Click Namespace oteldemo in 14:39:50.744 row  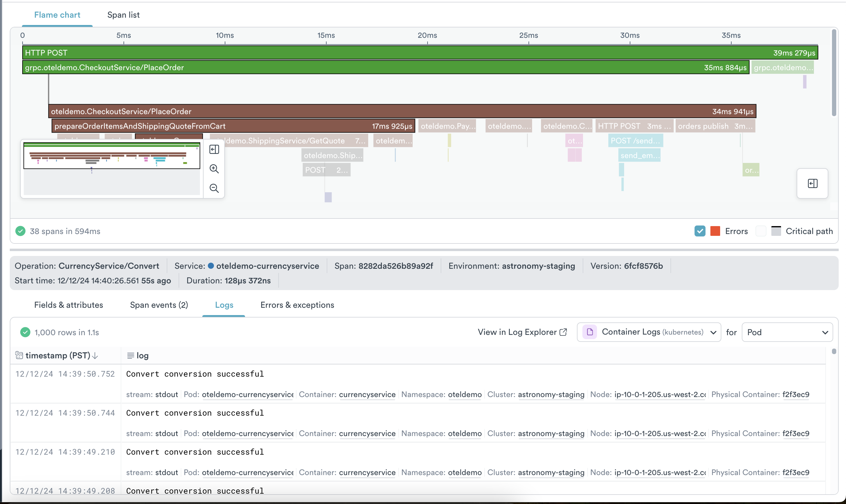coord(465,433)
